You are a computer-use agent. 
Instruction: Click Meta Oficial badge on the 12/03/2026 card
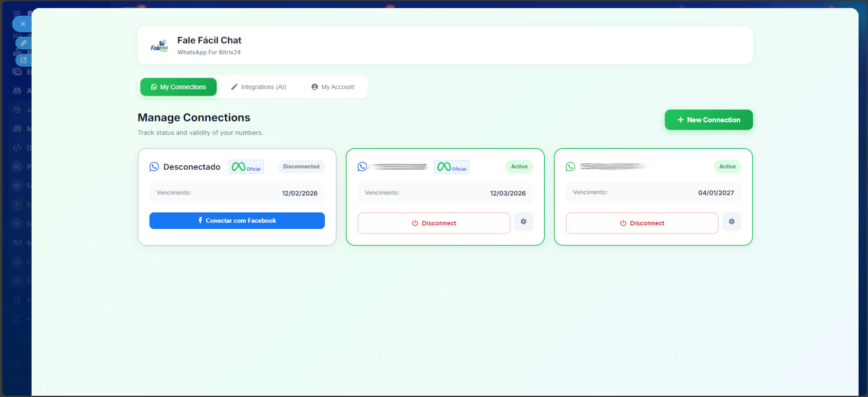click(452, 167)
